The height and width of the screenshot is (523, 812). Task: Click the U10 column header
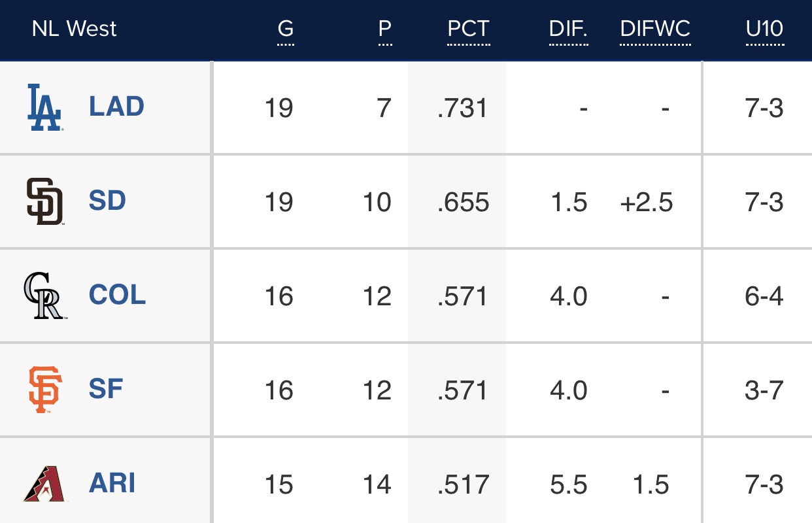click(x=764, y=29)
